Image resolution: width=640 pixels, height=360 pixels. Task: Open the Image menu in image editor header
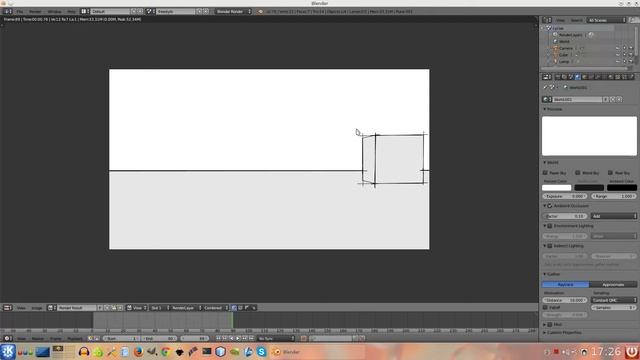coord(37,308)
